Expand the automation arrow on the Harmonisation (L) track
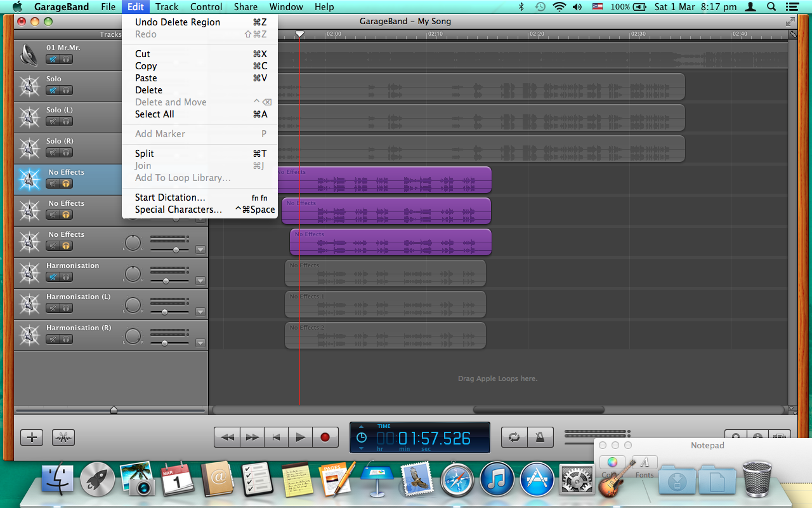This screenshot has height=508, width=812. point(200,312)
